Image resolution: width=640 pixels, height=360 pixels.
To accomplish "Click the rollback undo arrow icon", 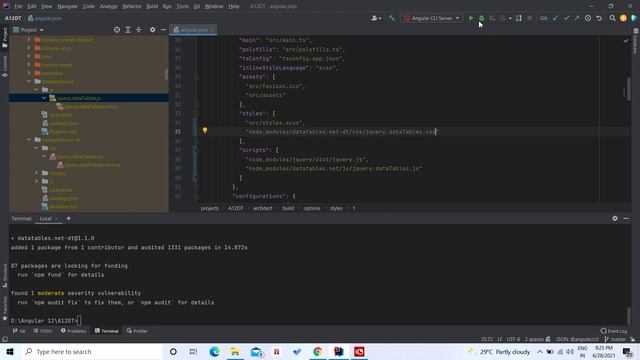I will point(599,18).
